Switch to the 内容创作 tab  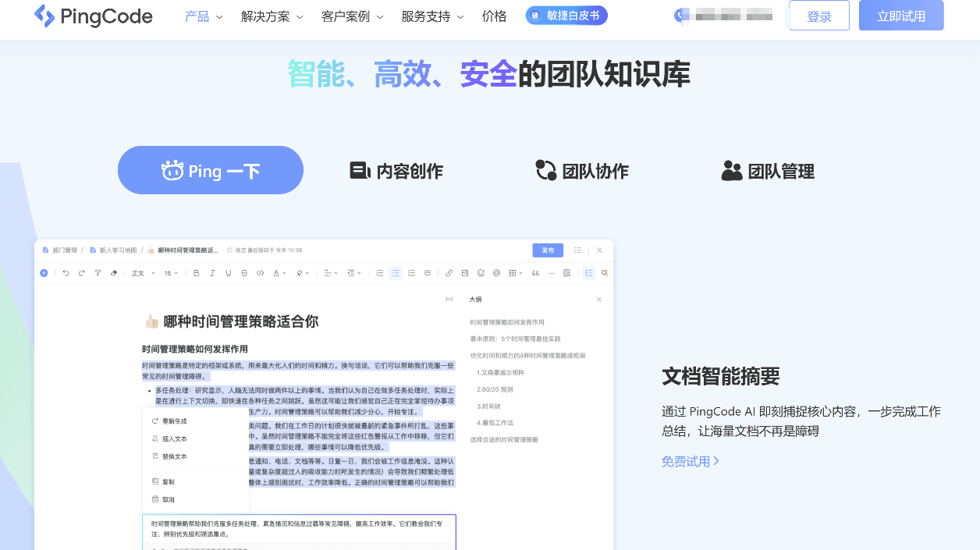click(396, 171)
